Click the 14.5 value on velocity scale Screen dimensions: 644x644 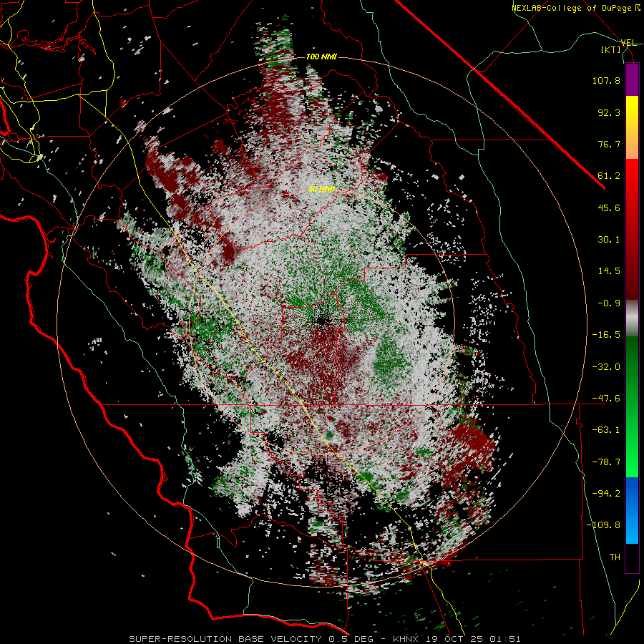[x=609, y=271]
